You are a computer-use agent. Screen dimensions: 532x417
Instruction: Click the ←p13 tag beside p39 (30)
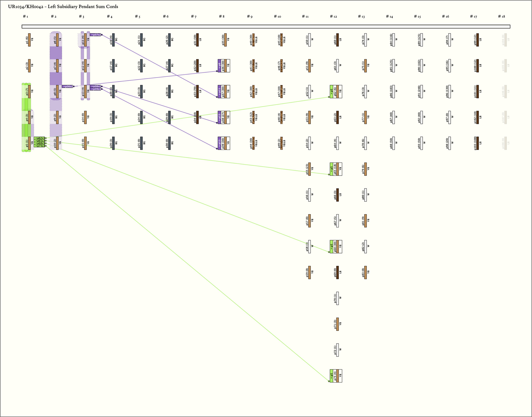click(x=220, y=143)
